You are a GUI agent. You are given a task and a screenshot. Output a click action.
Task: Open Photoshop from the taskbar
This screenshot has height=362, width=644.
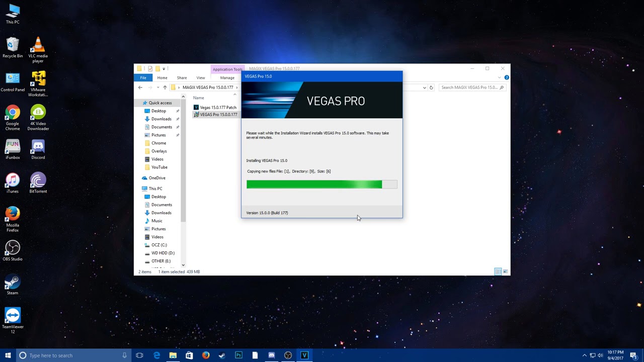click(x=238, y=355)
